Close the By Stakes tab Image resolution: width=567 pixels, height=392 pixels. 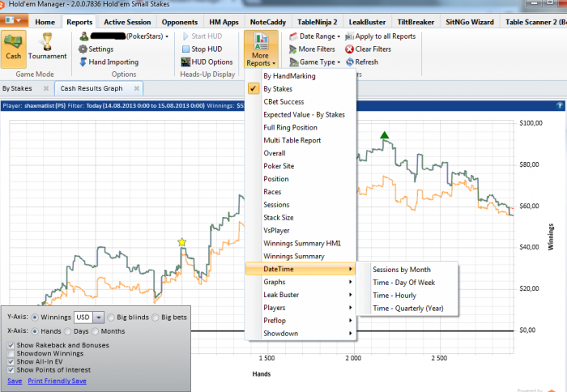pyautogui.click(x=46, y=88)
